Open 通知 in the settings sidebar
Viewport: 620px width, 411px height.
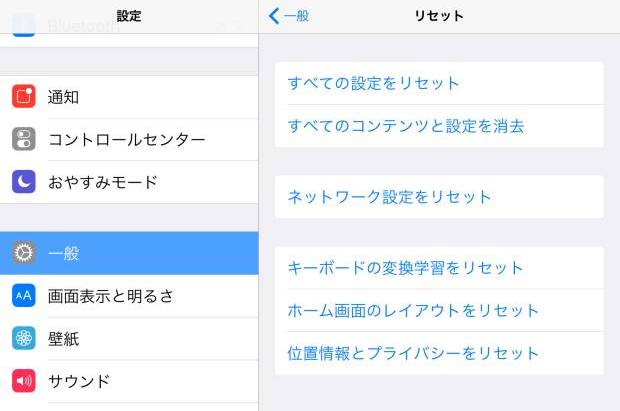(129, 97)
